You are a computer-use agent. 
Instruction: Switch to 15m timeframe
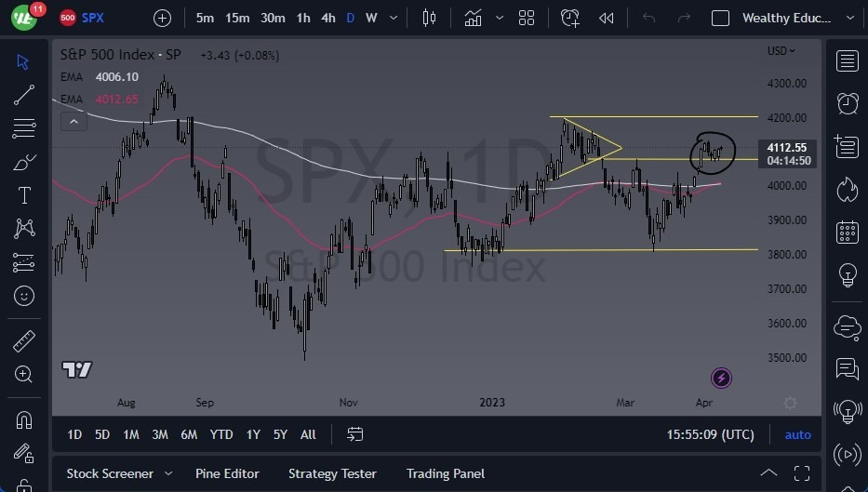pos(237,19)
